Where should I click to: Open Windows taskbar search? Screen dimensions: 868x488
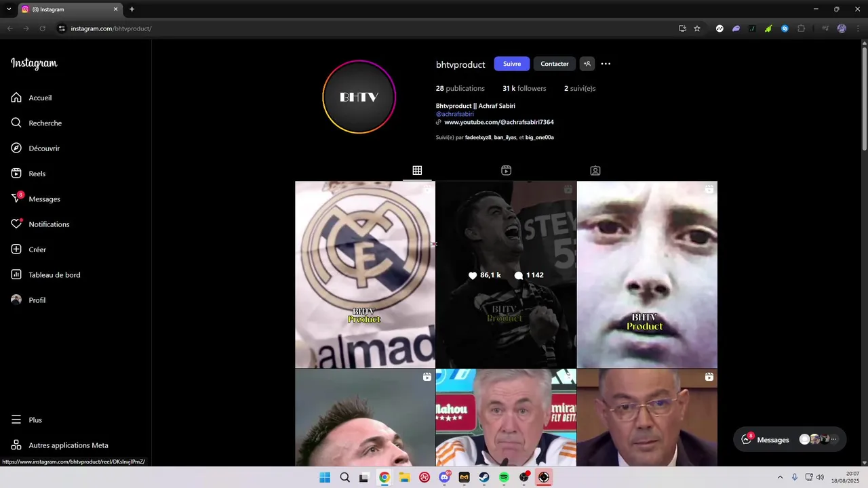pyautogui.click(x=344, y=477)
